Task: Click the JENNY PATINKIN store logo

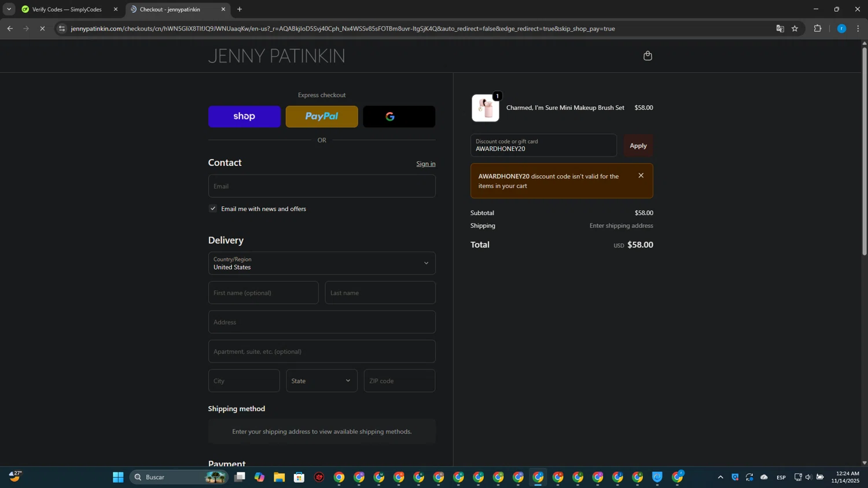Action: (x=277, y=56)
